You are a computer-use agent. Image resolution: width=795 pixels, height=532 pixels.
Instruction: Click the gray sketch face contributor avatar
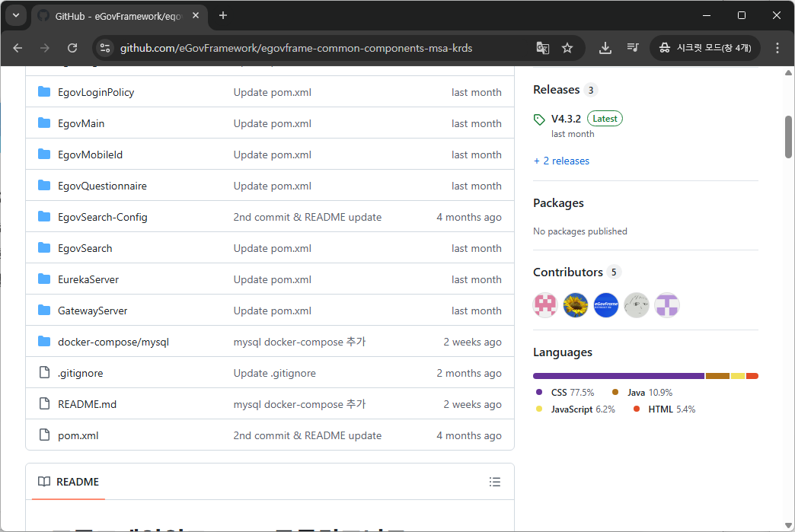[x=637, y=305]
